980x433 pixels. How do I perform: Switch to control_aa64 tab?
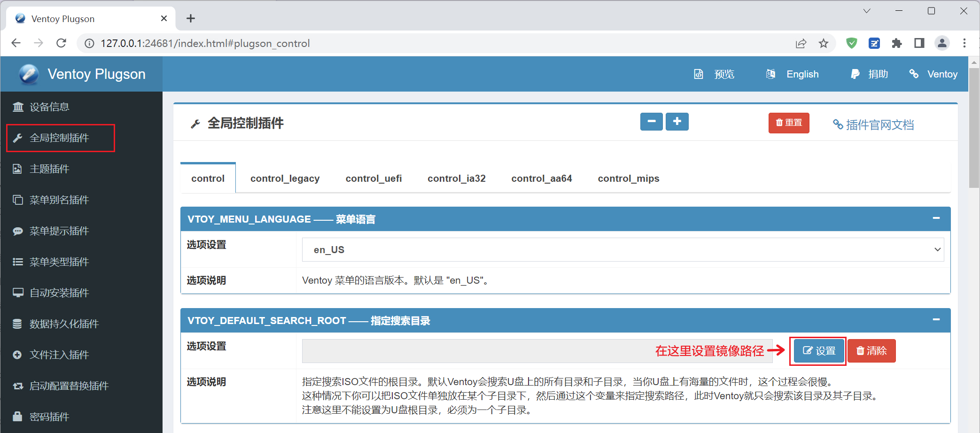pos(541,178)
